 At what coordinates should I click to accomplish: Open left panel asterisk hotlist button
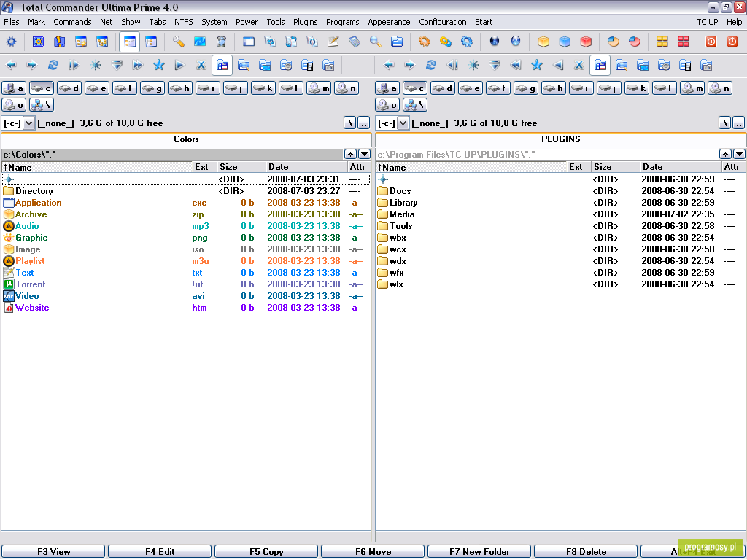(x=350, y=155)
